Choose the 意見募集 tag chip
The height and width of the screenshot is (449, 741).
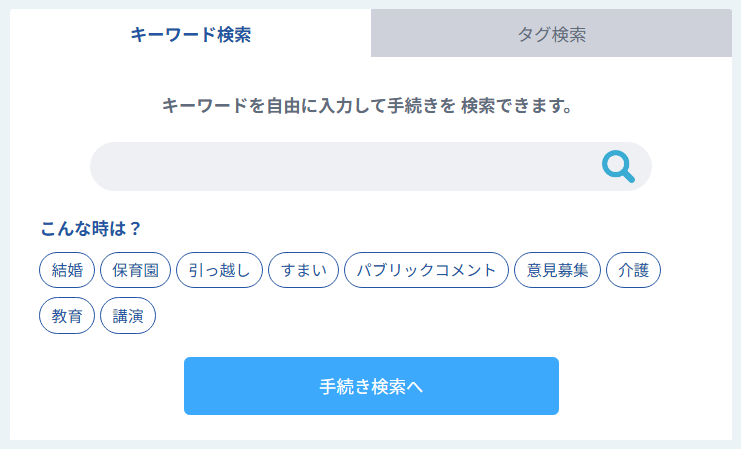[x=557, y=270]
